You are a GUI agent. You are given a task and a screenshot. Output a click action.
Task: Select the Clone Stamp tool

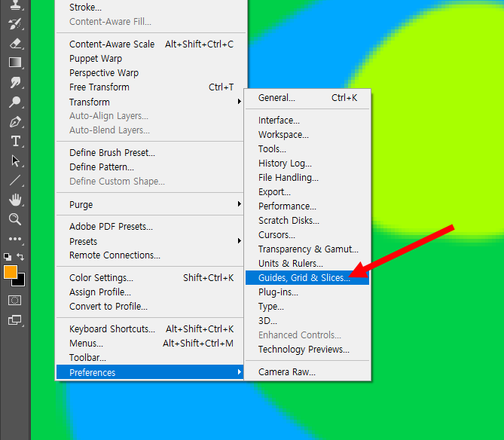(15, 5)
